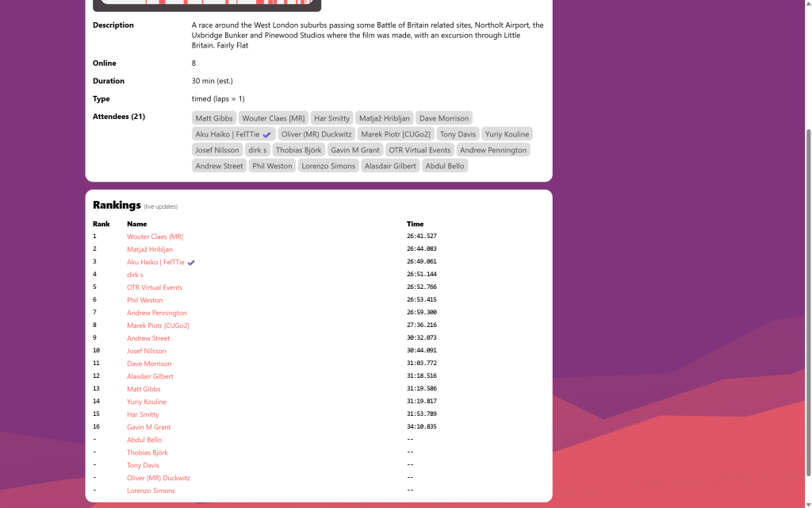Click verified checkmark beside Aku Haiko attendee tag

pos(267,135)
